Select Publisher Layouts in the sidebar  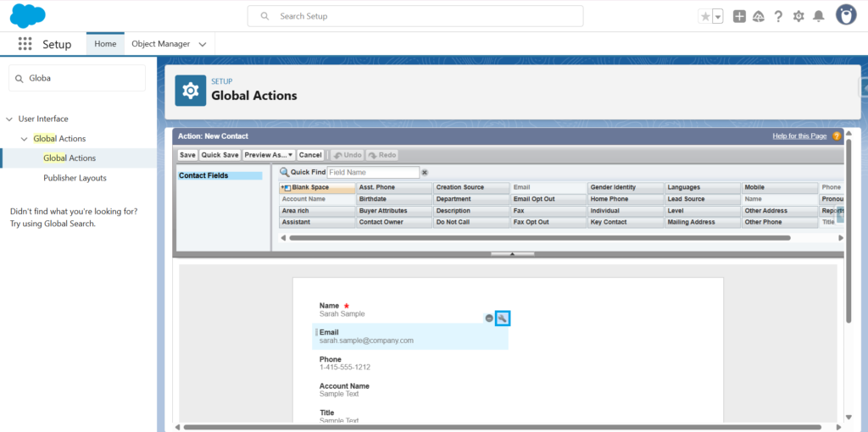click(x=75, y=178)
